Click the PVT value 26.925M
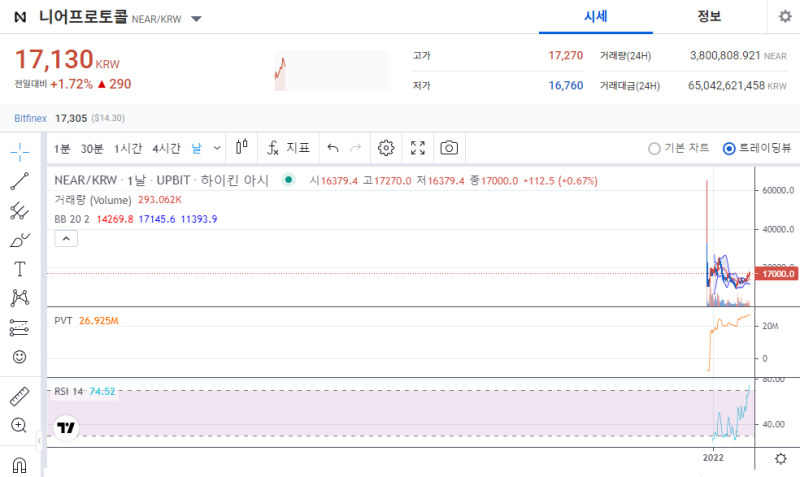The width and height of the screenshot is (800, 477). pos(99,321)
